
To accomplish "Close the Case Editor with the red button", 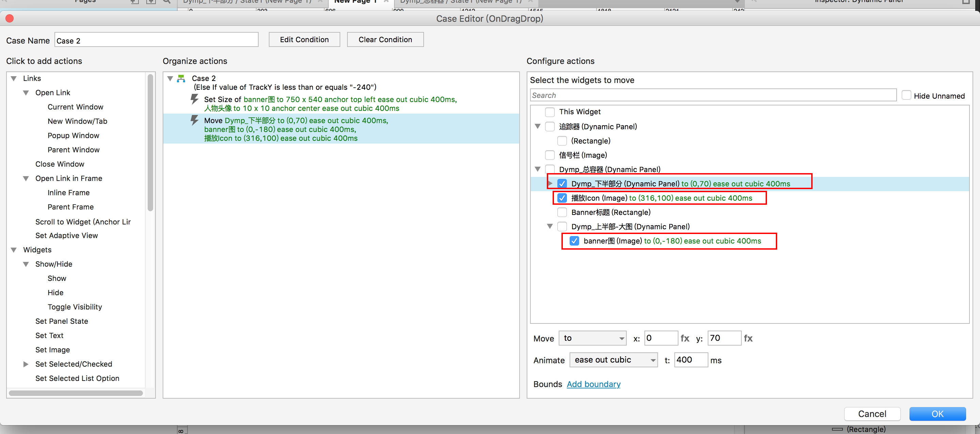I will (x=10, y=18).
